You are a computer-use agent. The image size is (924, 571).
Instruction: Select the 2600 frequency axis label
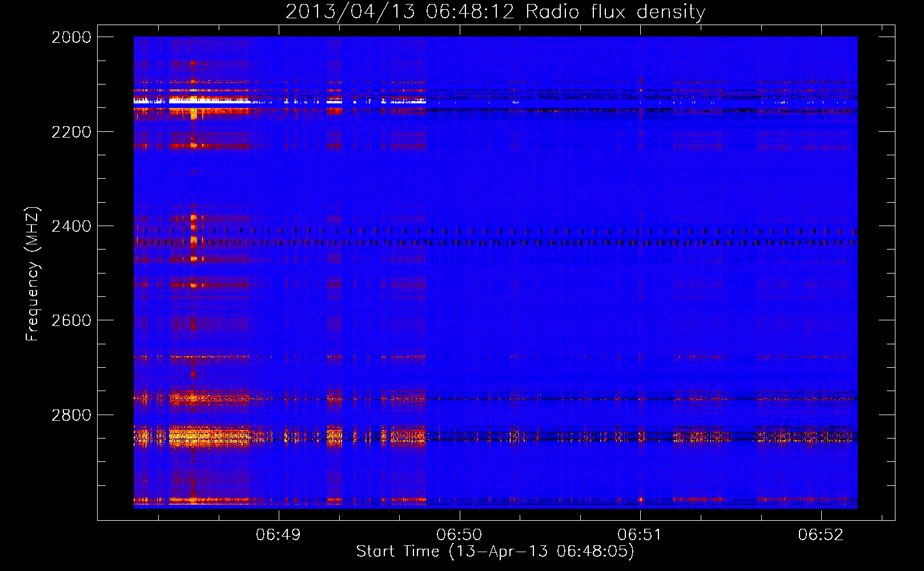pos(71,320)
